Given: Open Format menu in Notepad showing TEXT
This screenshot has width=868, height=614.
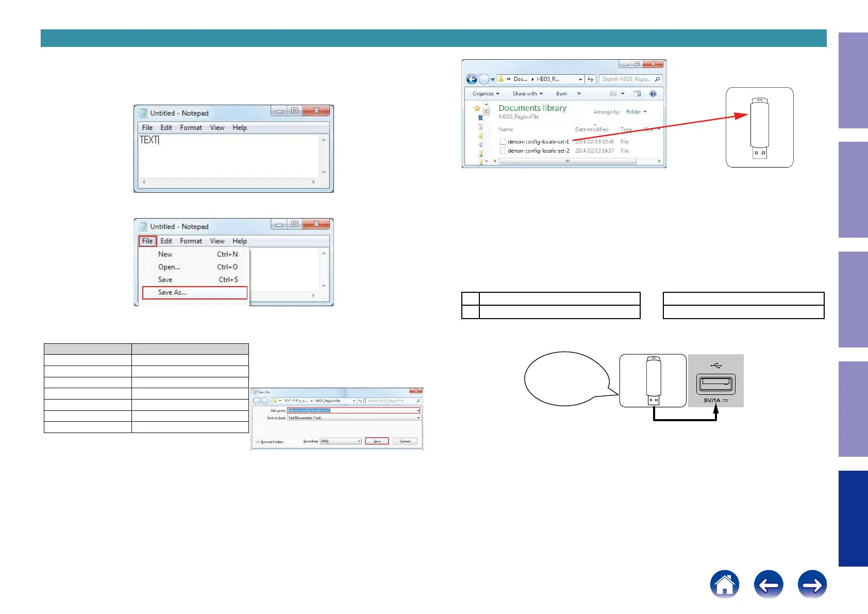Looking at the screenshot, I should [x=191, y=128].
